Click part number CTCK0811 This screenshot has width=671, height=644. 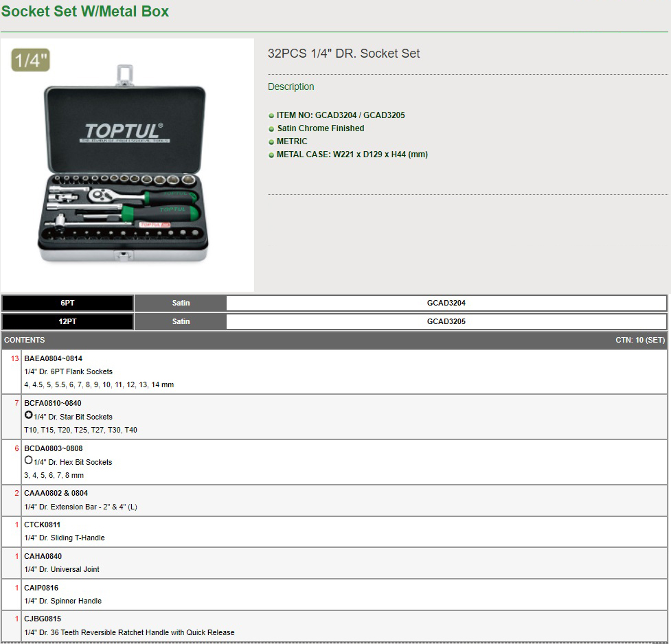click(x=42, y=525)
